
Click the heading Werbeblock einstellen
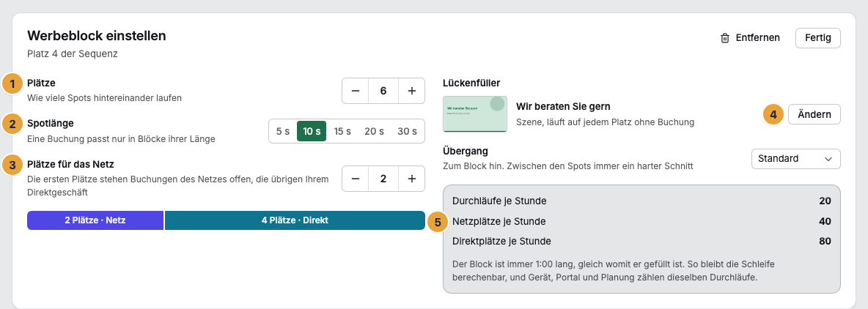click(96, 36)
